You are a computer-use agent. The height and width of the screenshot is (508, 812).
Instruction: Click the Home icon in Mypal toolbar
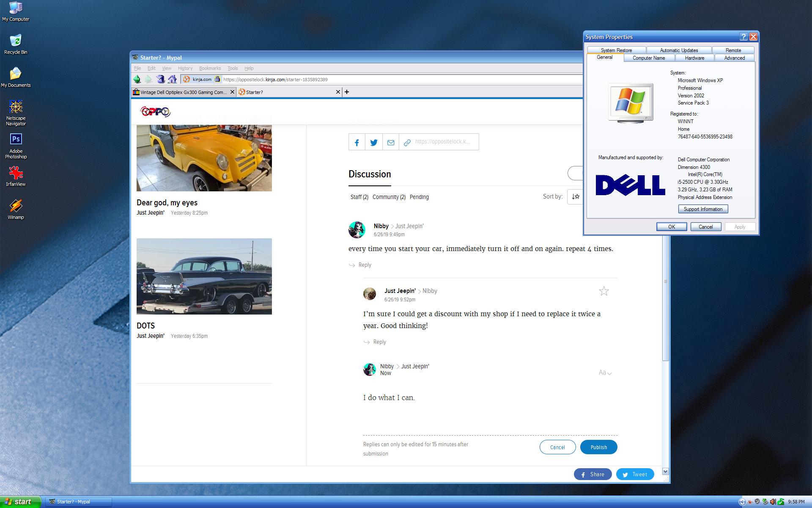[172, 79]
